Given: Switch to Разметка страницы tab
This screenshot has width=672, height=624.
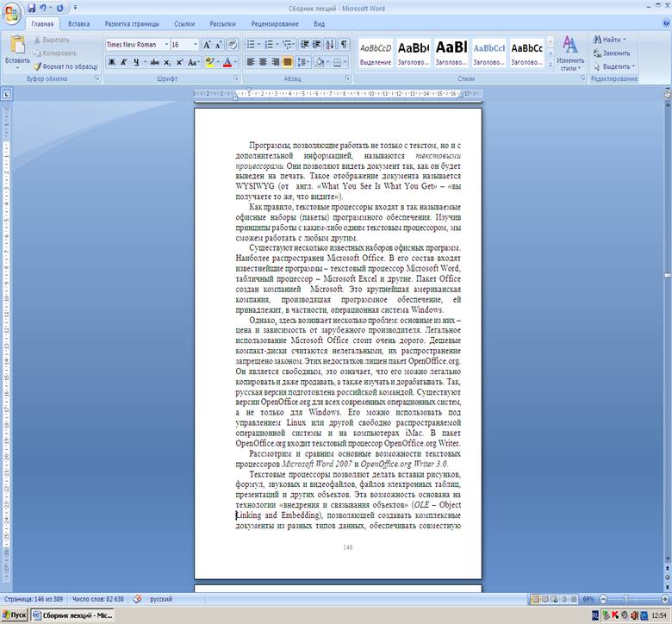Looking at the screenshot, I should 132,24.
